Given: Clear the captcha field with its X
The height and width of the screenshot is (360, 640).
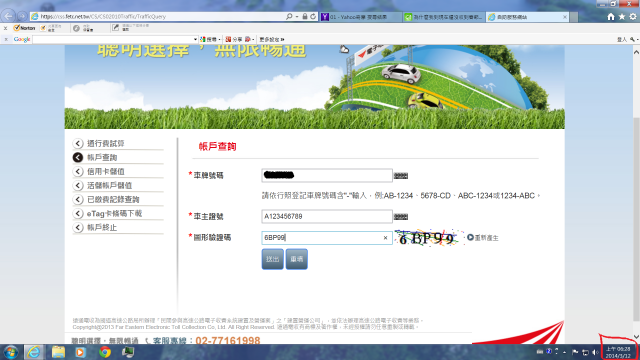Looking at the screenshot, I should (385, 238).
